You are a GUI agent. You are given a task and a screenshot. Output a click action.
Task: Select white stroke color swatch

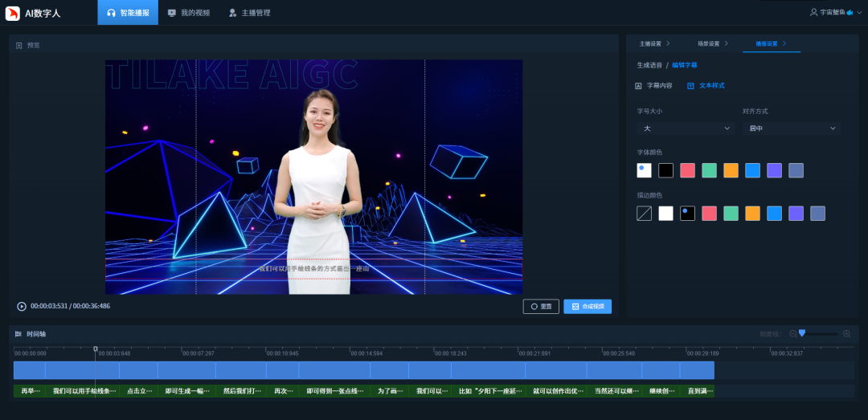(666, 214)
